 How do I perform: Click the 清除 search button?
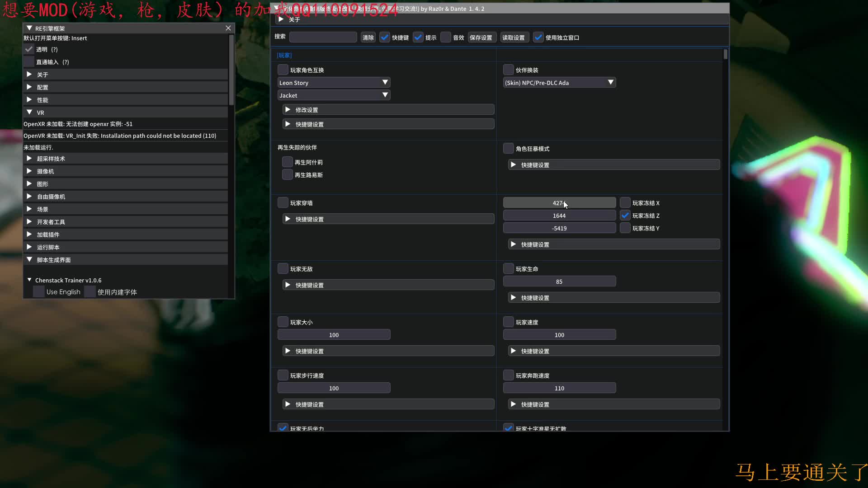[368, 38]
